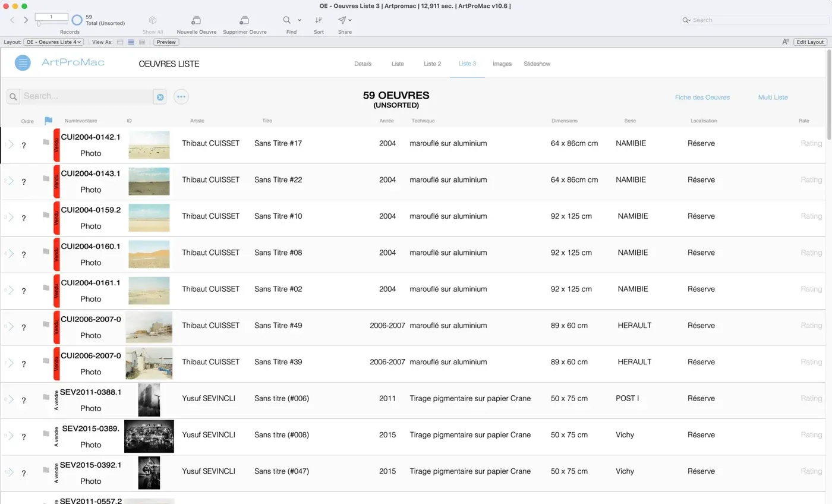Switch to the Details tab
The image size is (832, 504).
click(363, 64)
